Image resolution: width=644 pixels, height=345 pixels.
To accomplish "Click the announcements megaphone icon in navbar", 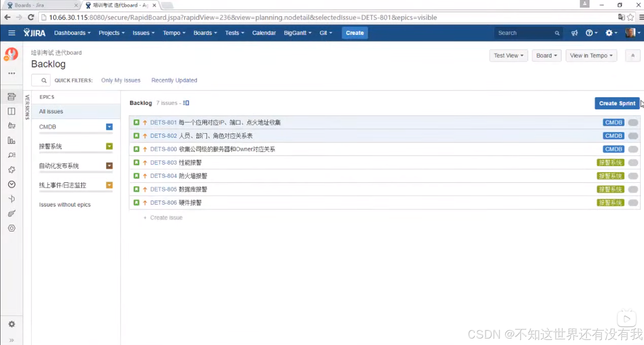I will [x=575, y=33].
